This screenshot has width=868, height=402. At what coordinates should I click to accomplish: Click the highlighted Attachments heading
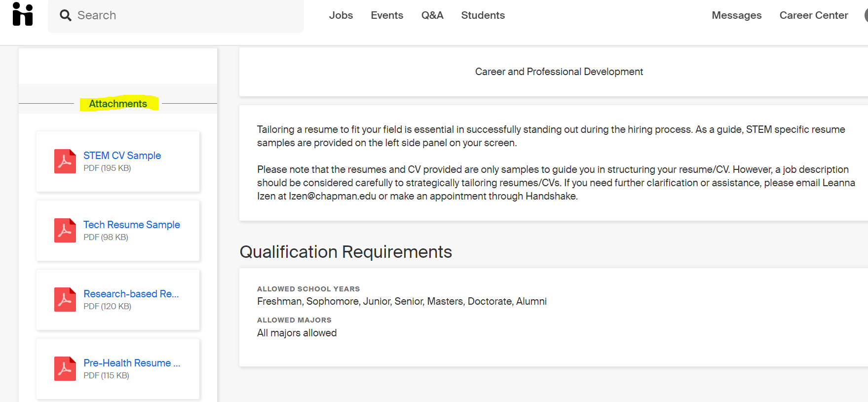[x=118, y=104]
